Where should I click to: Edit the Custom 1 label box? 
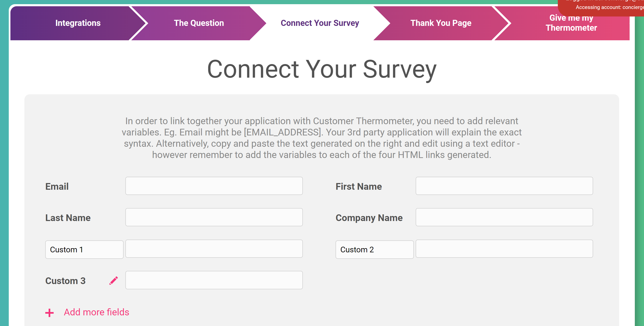click(84, 249)
